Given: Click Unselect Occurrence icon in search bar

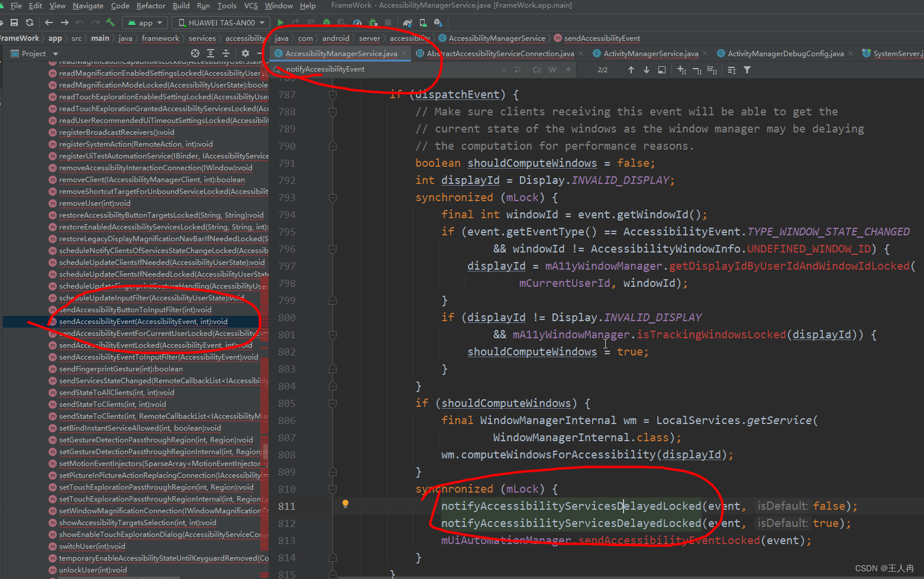Looking at the screenshot, I should [697, 70].
